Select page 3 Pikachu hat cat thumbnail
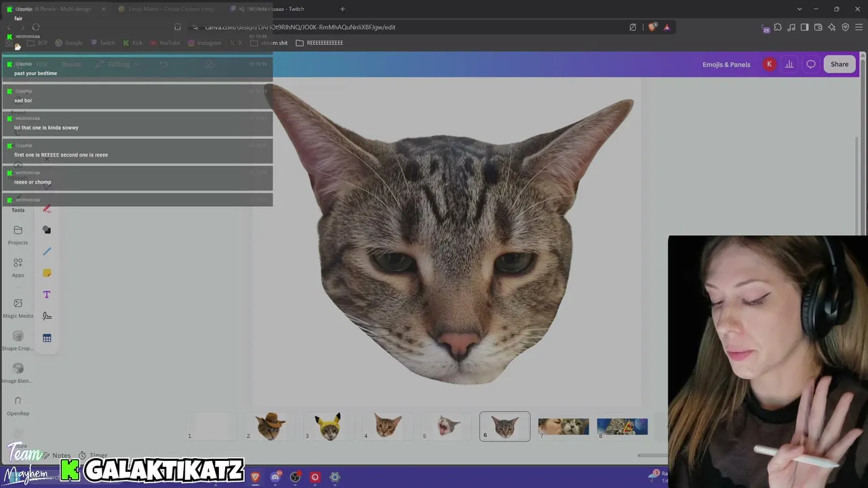This screenshot has height=488, width=868. [329, 426]
